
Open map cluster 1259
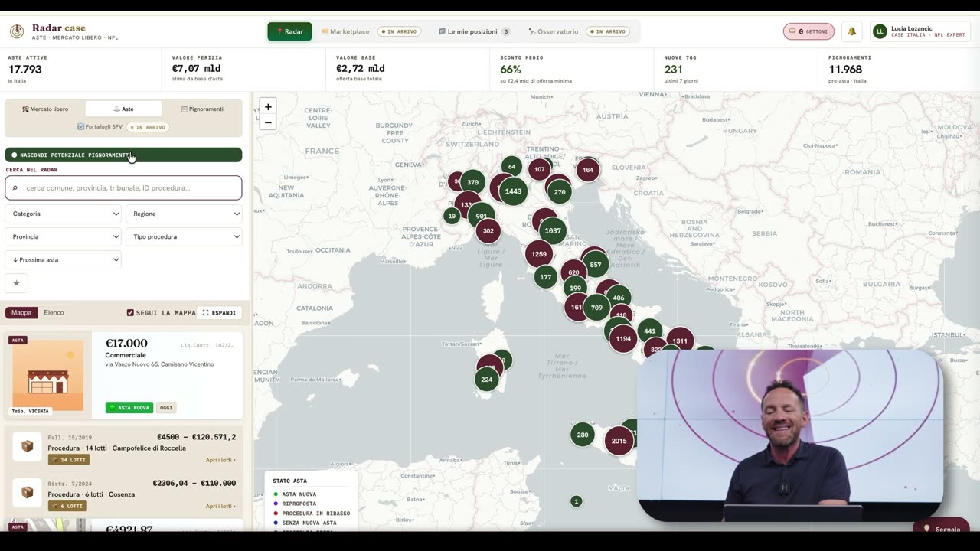[539, 254]
